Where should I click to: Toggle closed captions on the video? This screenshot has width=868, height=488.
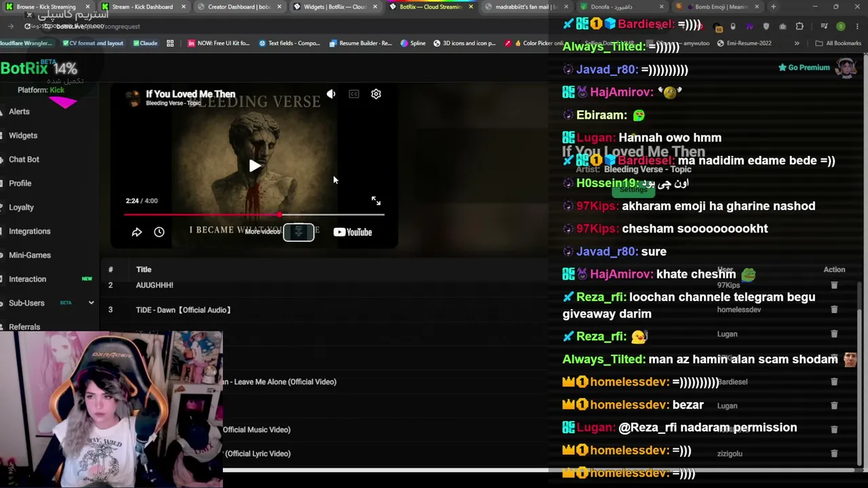point(354,94)
